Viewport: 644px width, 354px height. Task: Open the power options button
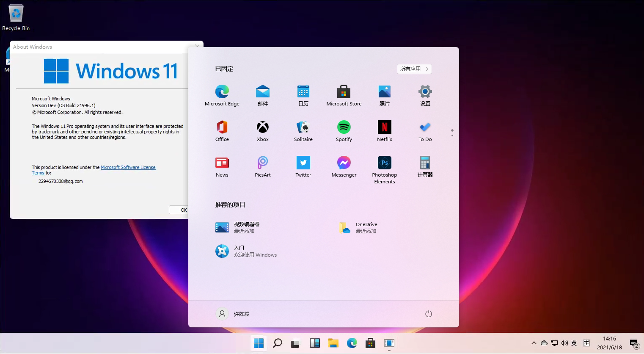428,314
